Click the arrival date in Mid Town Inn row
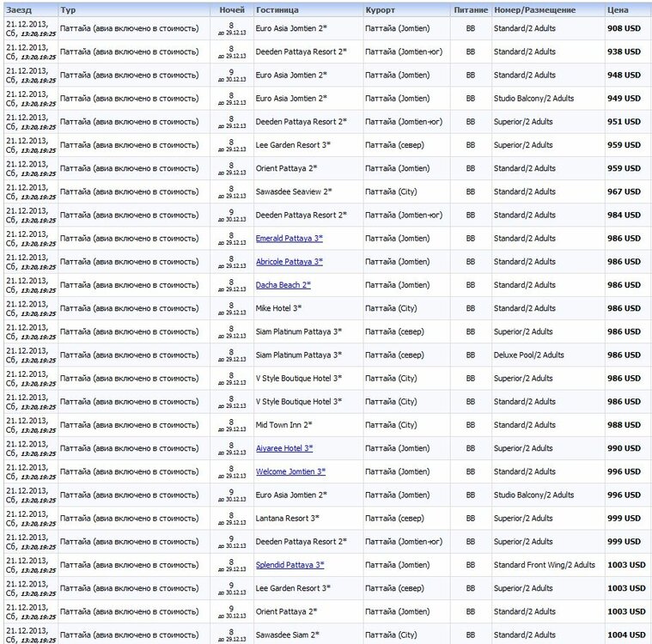Image resolution: width=652 pixels, height=644 pixels. [x=31, y=425]
